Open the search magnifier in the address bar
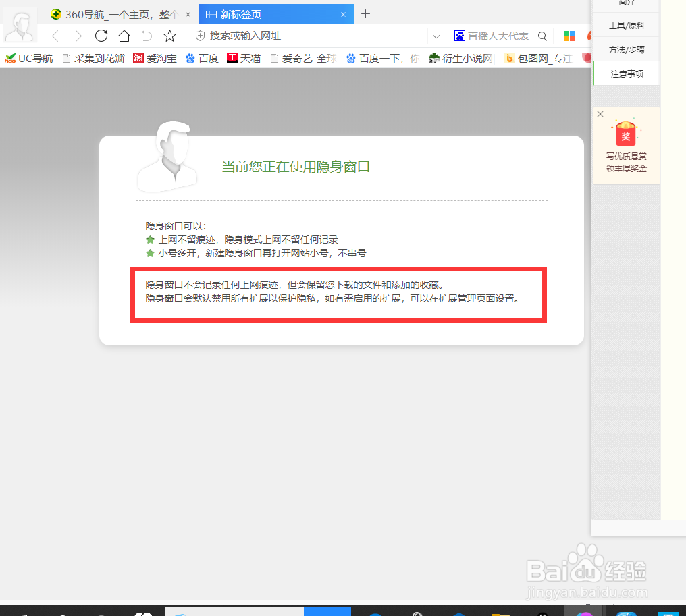Screen dimensions: 686x616 (x=542, y=36)
